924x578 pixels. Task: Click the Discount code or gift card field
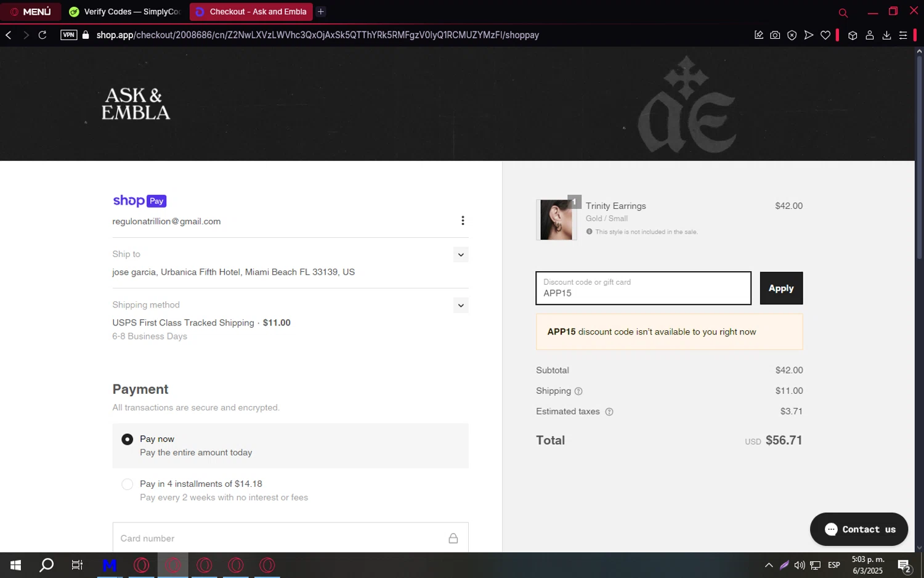643,288
